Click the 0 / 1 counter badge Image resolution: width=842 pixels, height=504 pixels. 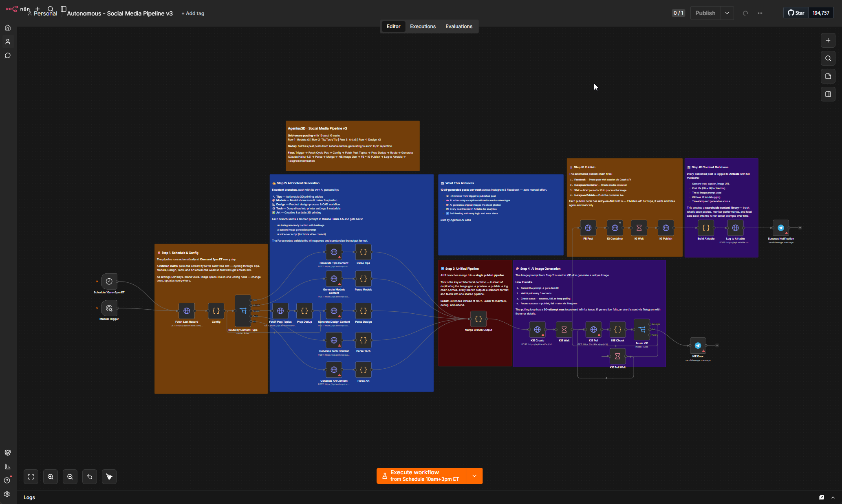pos(678,13)
